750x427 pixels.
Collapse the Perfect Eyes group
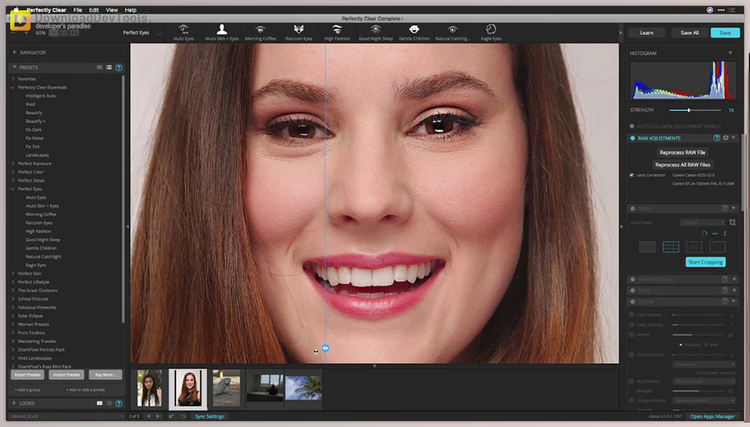[x=13, y=188]
